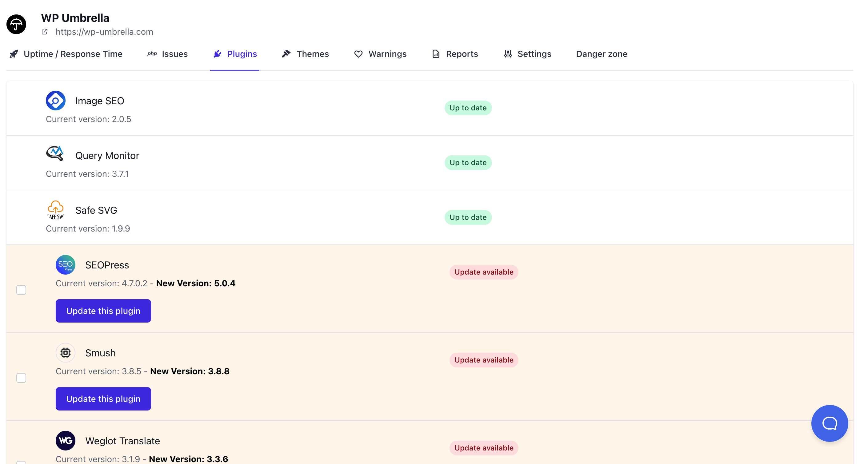This screenshot has width=868, height=464.
Task: Click 'Current version: 1.9.9' text
Action: coord(88,229)
